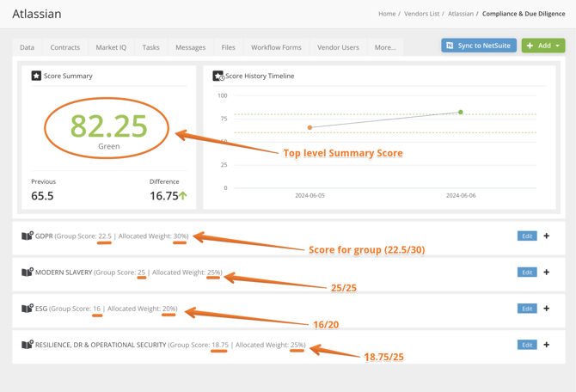This screenshot has width=576, height=392.
Task: Click the ESG group icon
Action: (27, 308)
